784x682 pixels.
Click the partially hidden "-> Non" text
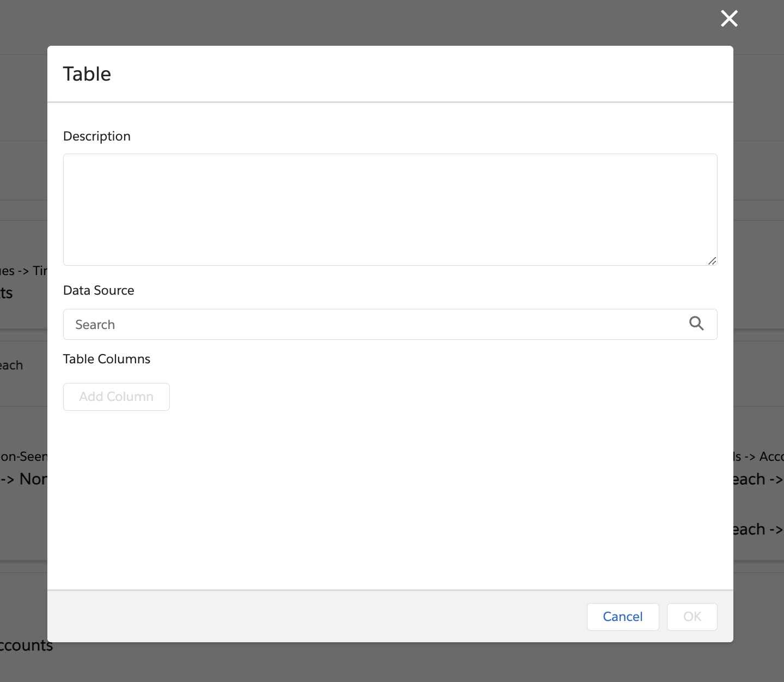click(24, 479)
